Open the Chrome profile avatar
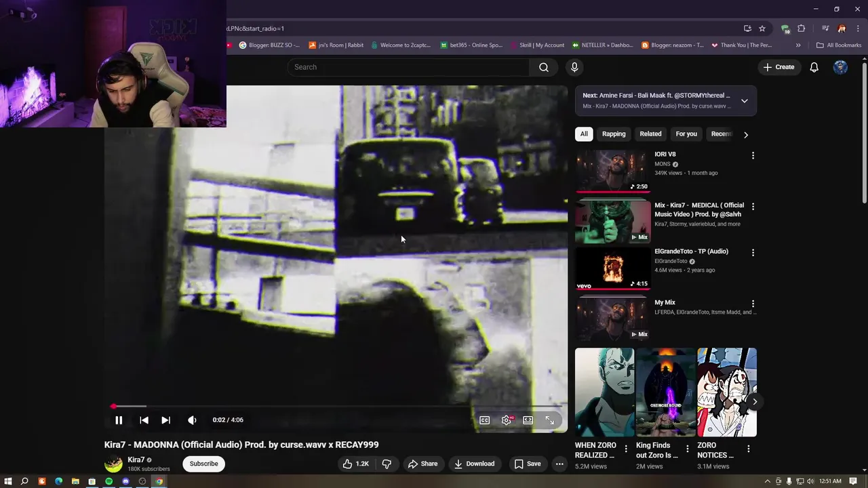Screen dimensions: 868x488 point(842,28)
